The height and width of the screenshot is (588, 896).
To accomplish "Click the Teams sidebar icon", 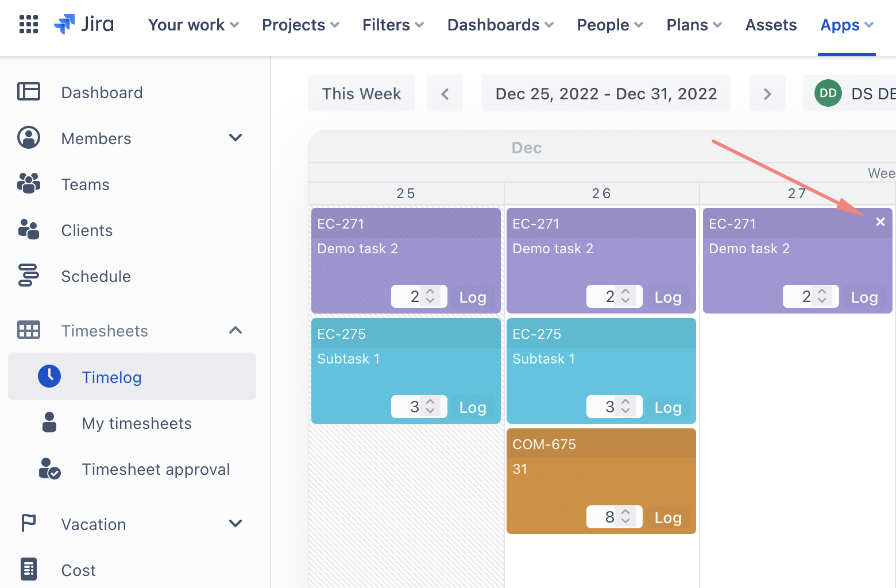I will pos(29,184).
